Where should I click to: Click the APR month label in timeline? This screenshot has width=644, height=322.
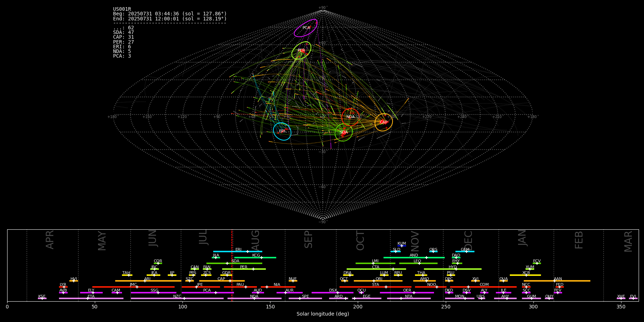(x=50, y=240)
